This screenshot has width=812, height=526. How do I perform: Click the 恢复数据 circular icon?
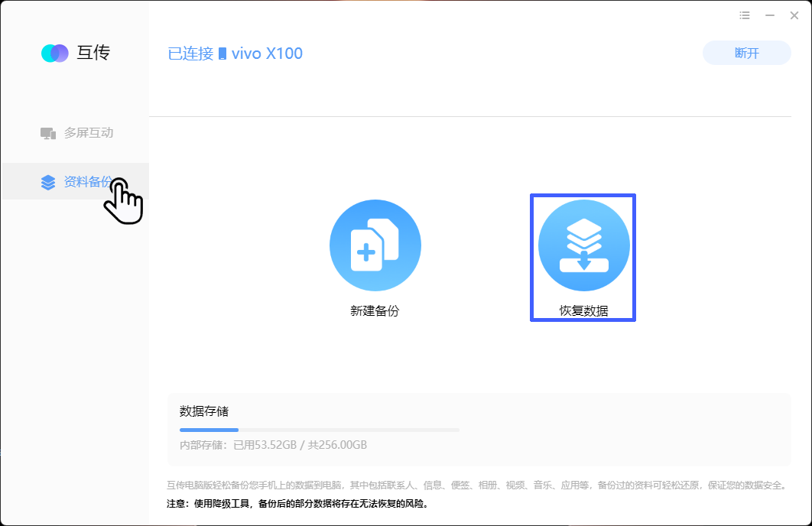(x=583, y=245)
